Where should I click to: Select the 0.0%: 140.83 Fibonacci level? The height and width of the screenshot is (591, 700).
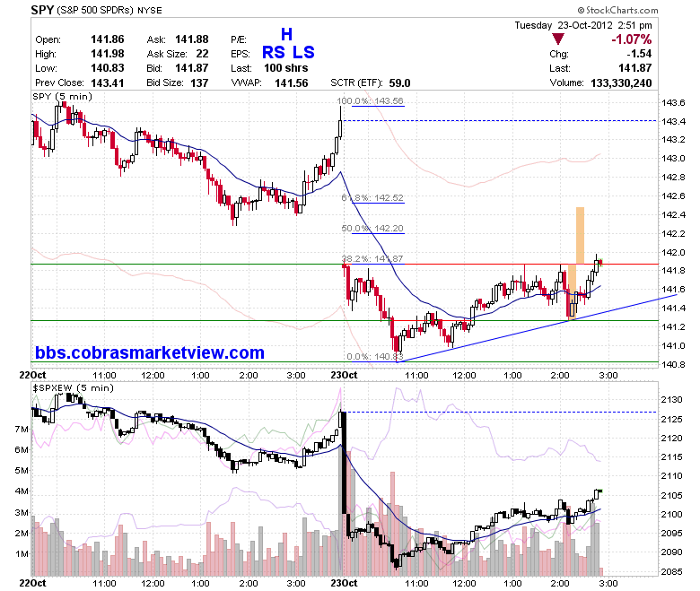pyautogui.click(x=375, y=356)
